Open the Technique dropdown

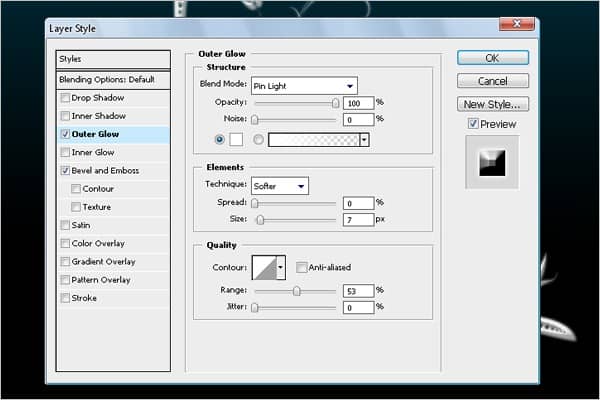coord(280,186)
